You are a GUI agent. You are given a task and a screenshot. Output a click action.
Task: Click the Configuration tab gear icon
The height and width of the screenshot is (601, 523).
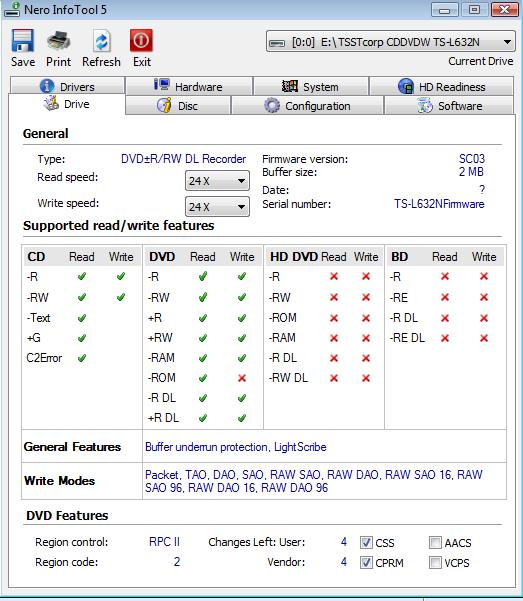coord(272,105)
